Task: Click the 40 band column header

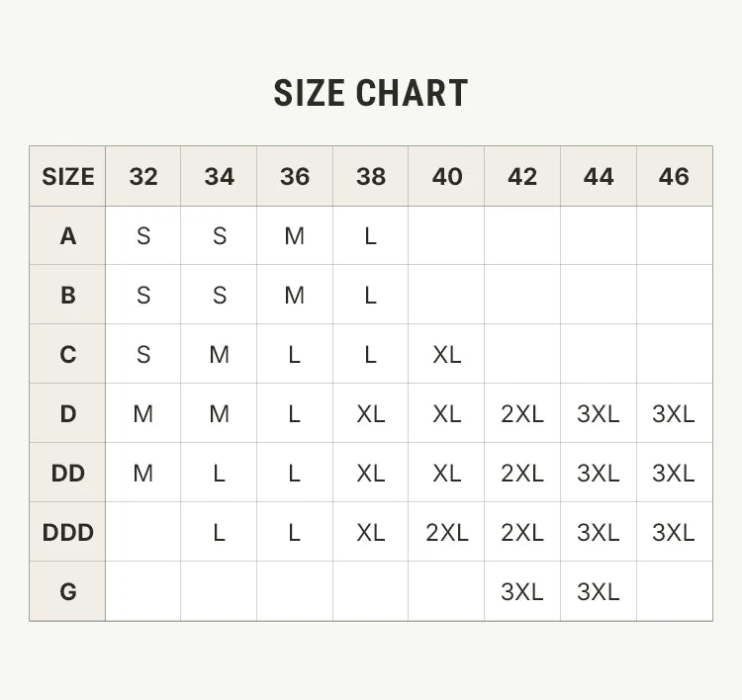Action: [x=446, y=176]
